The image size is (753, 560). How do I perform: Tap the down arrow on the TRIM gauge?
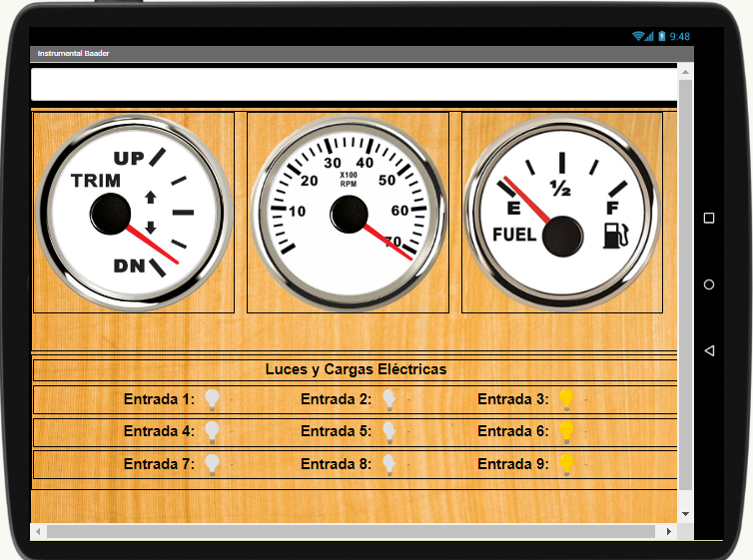[x=151, y=227]
